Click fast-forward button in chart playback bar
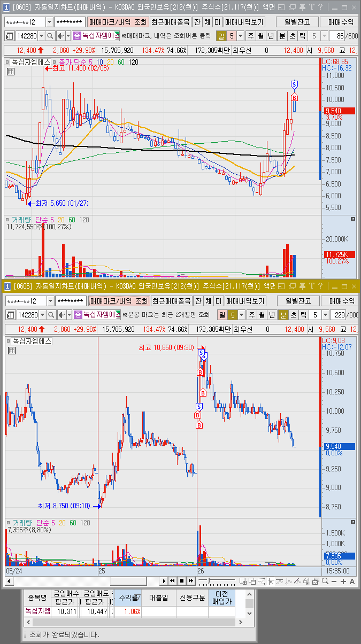Image resolution: width=361 pixels, height=644 pixels. (x=190, y=581)
